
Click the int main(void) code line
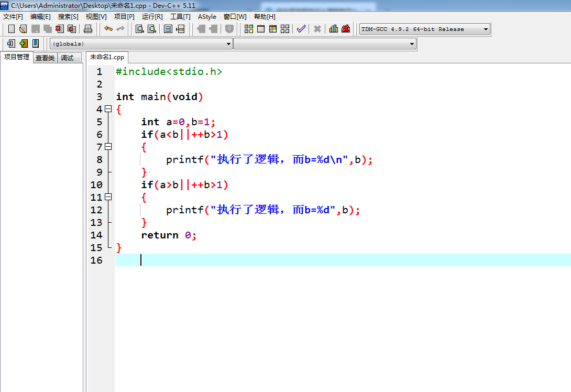159,96
